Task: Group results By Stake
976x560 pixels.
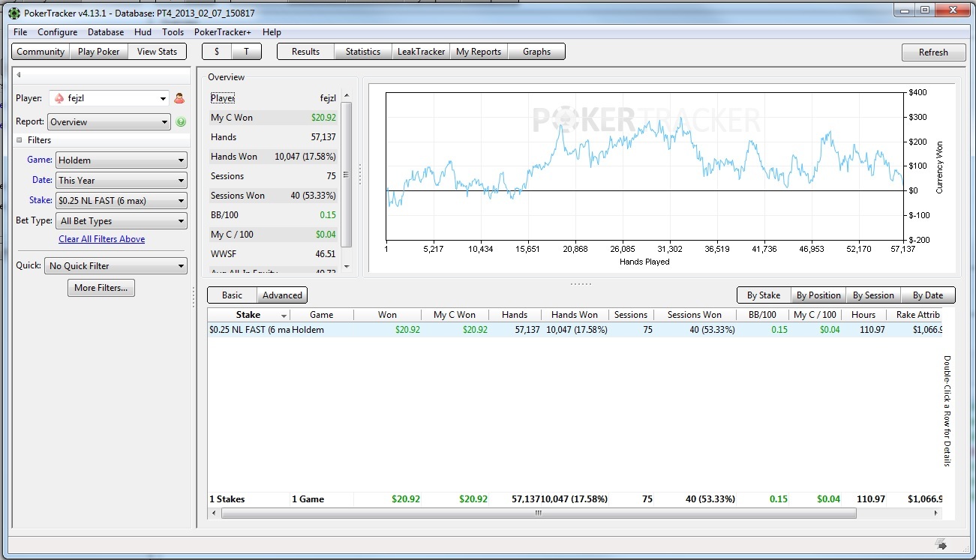Action: (763, 295)
